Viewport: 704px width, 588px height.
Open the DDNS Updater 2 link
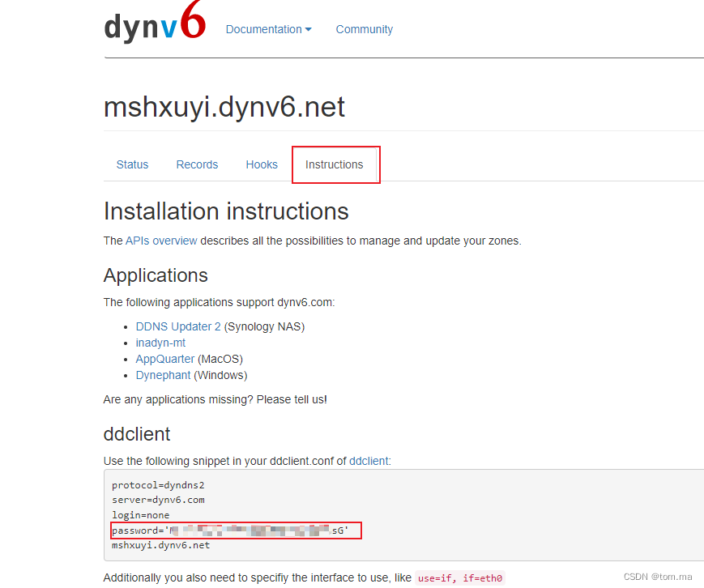(x=178, y=326)
